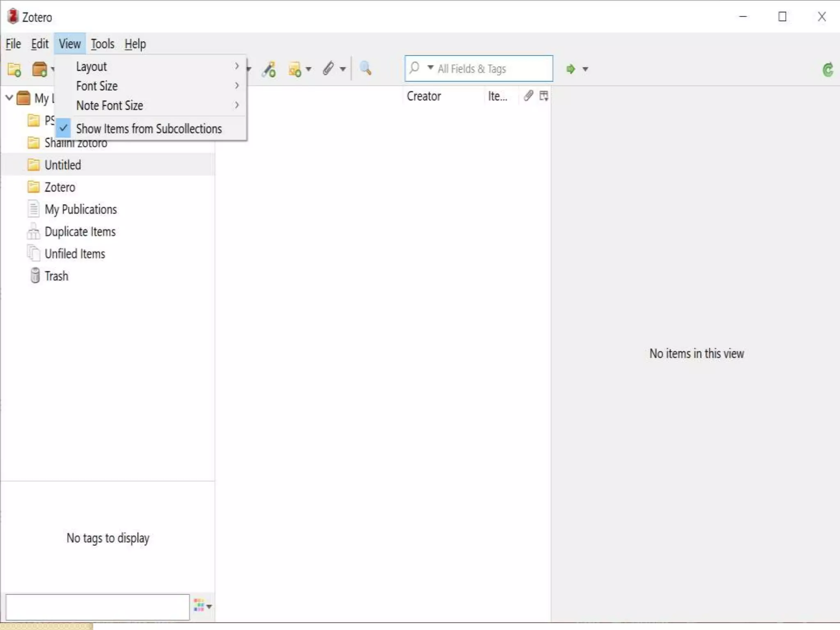Click the New Note icon

click(x=295, y=69)
